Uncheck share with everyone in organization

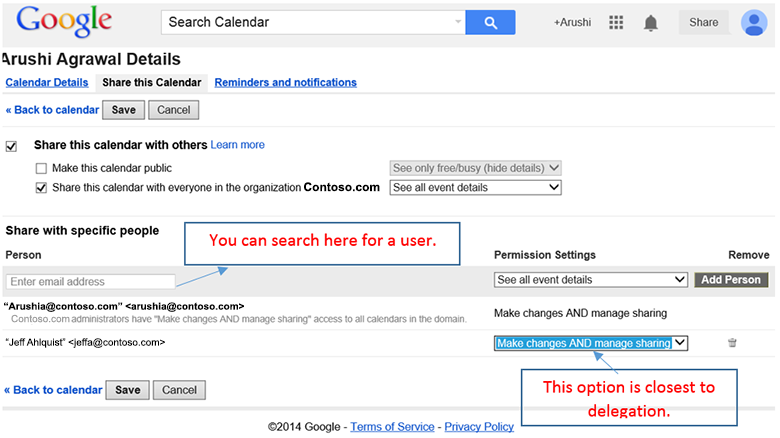pos(42,187)
